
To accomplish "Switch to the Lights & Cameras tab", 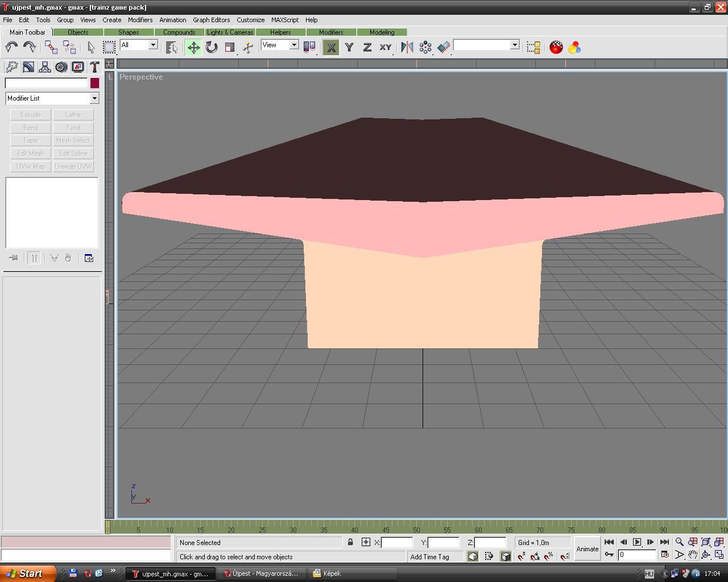I will point(230,32).
